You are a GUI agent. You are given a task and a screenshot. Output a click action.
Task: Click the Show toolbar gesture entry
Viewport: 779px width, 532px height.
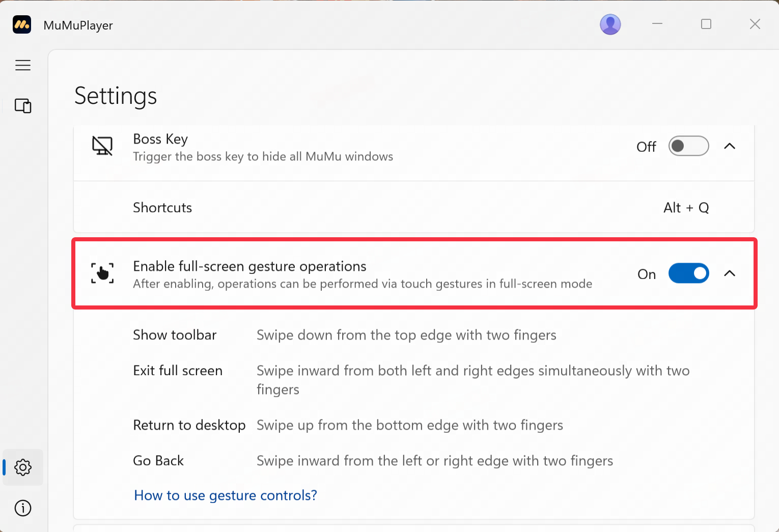175,334
